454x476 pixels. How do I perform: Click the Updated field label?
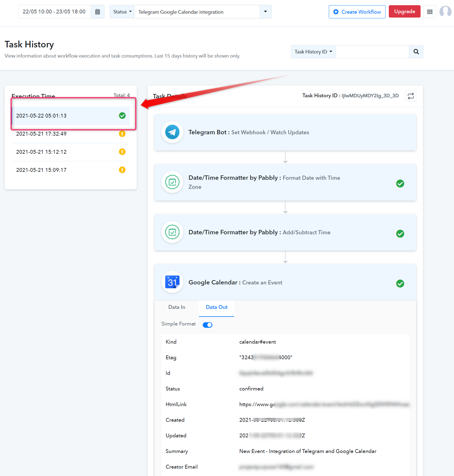[176, 435]
